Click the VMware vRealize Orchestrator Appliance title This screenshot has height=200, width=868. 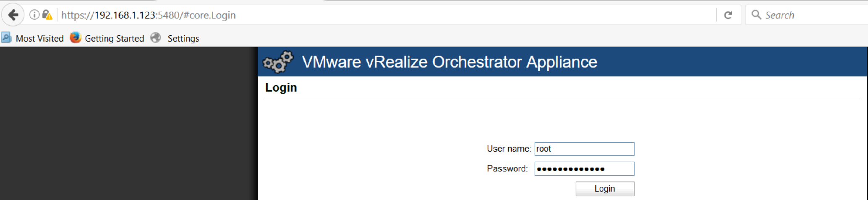pyautogui.click(x=449, y=62)
